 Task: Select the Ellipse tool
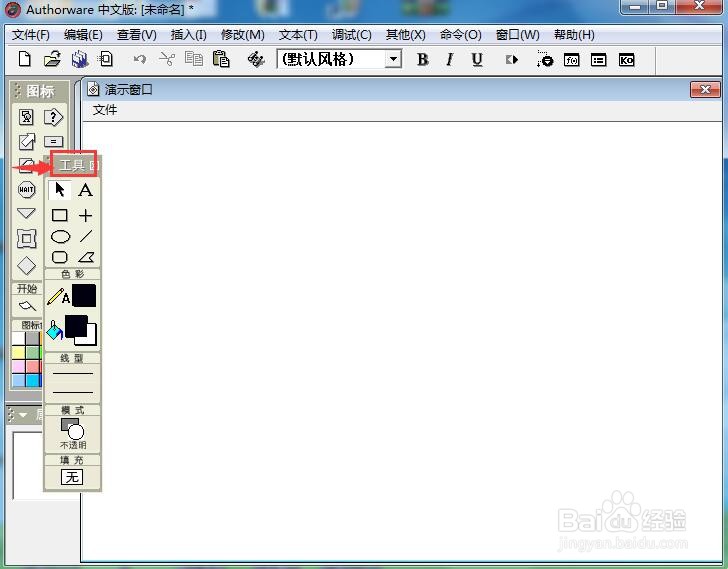60,237
